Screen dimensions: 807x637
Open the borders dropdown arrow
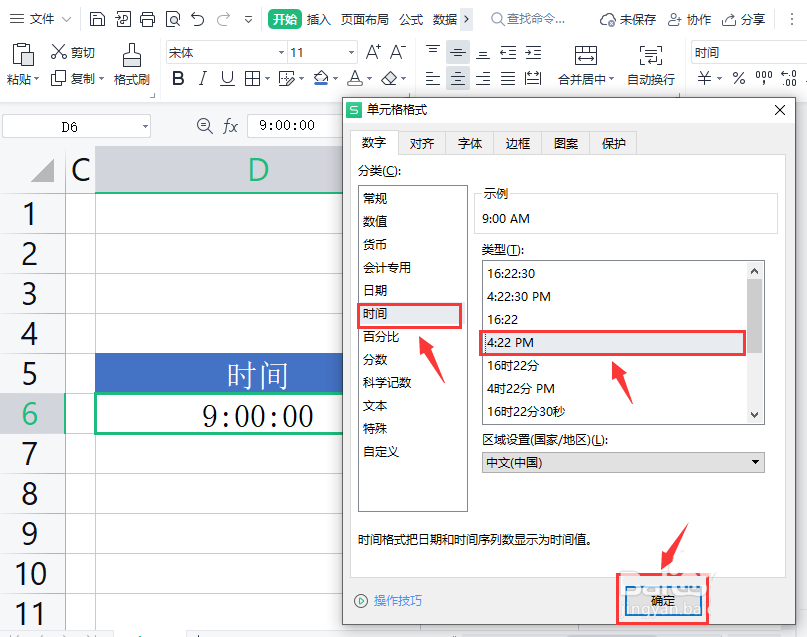pos(268,79)
